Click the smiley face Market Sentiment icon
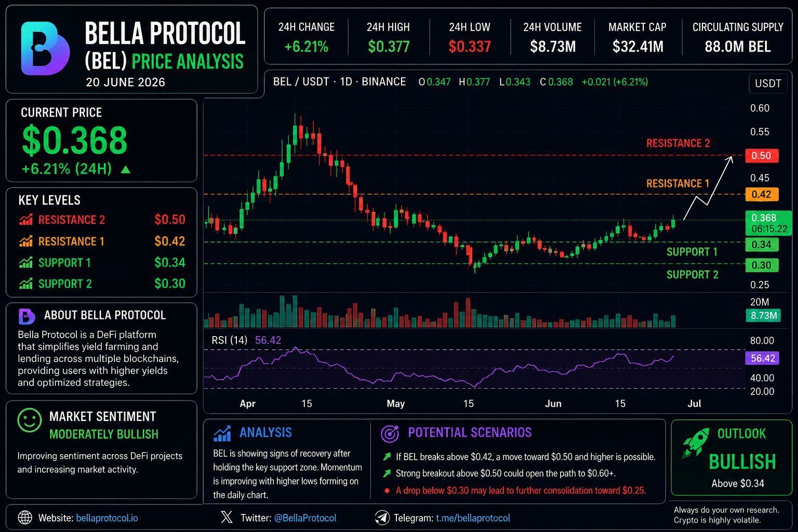798x532 pixels. click(x=29, y=420)
